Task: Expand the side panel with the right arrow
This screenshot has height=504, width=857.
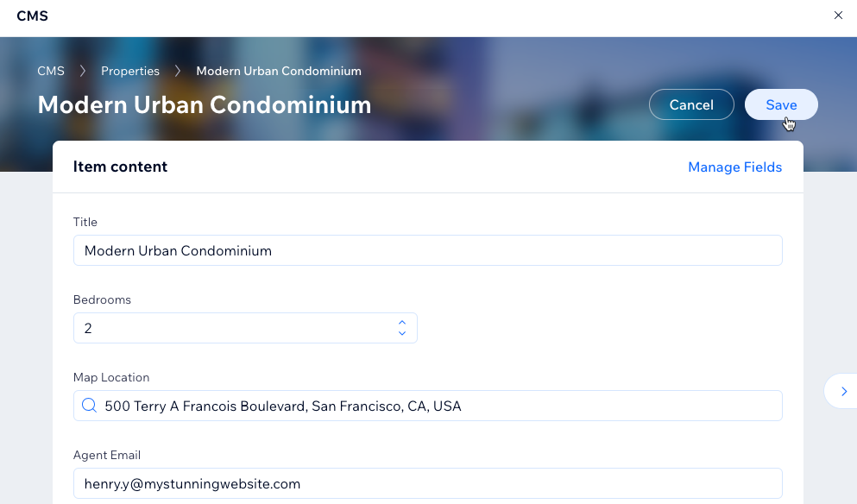Action: [843, 391]
